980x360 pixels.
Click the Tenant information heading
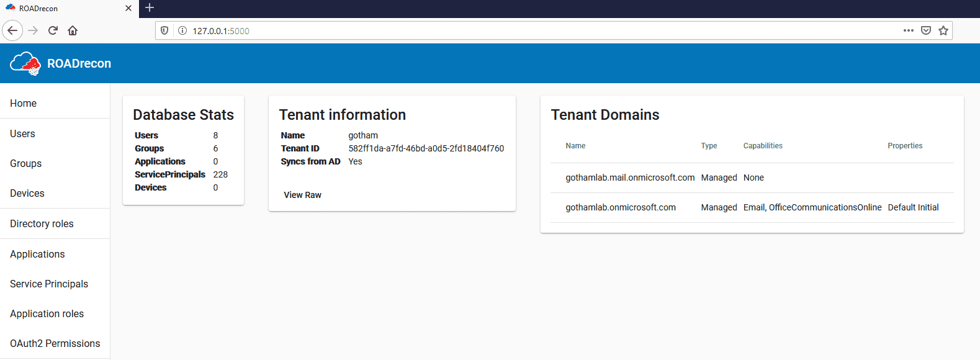click(343, 115)
